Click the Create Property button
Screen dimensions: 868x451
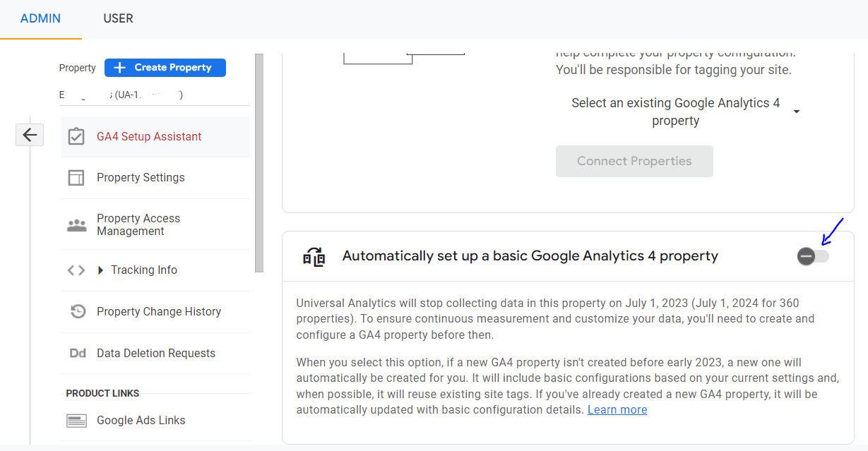[x=165, y=68]
